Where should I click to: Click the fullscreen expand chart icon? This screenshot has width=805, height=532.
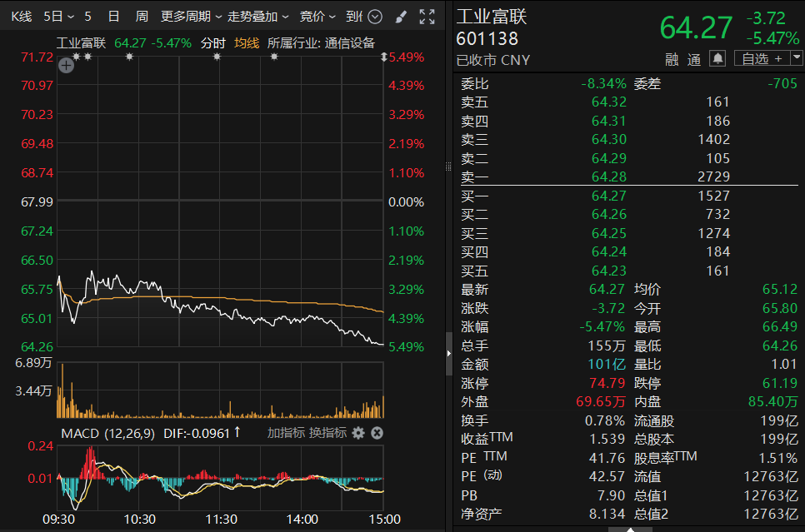(427, 17)
